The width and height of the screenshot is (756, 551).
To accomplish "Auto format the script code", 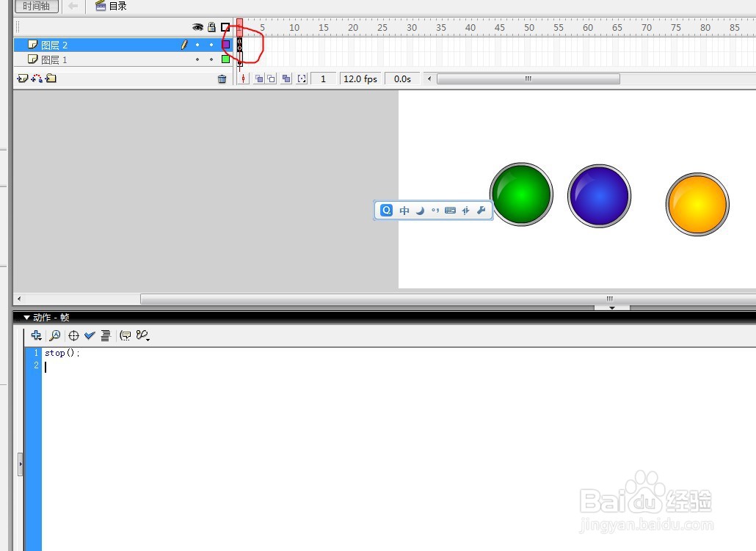I will [106, 335].
